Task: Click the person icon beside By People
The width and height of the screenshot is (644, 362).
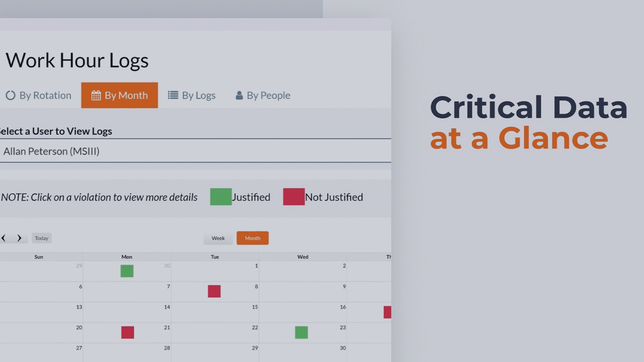Action: 239,95
